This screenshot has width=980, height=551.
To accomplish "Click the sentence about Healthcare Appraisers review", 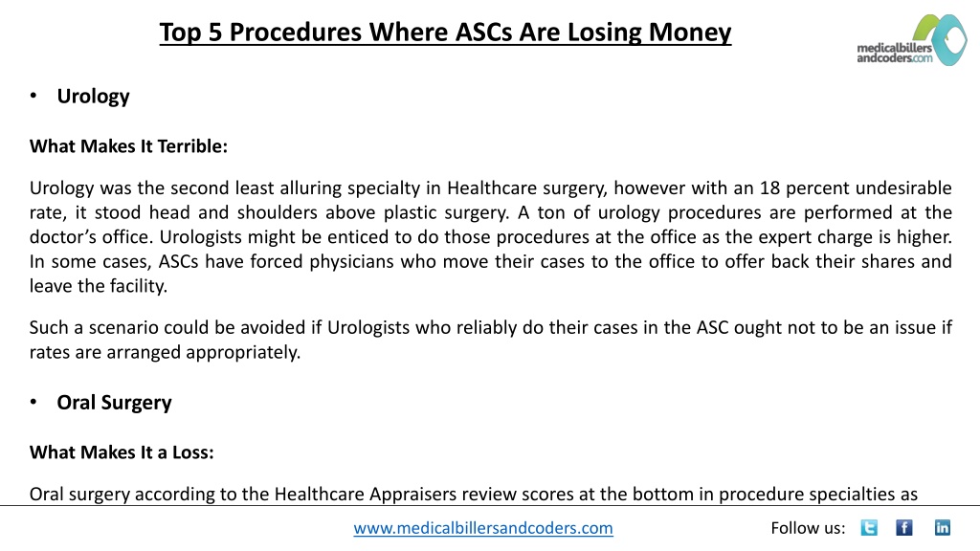I will (473, 495).
